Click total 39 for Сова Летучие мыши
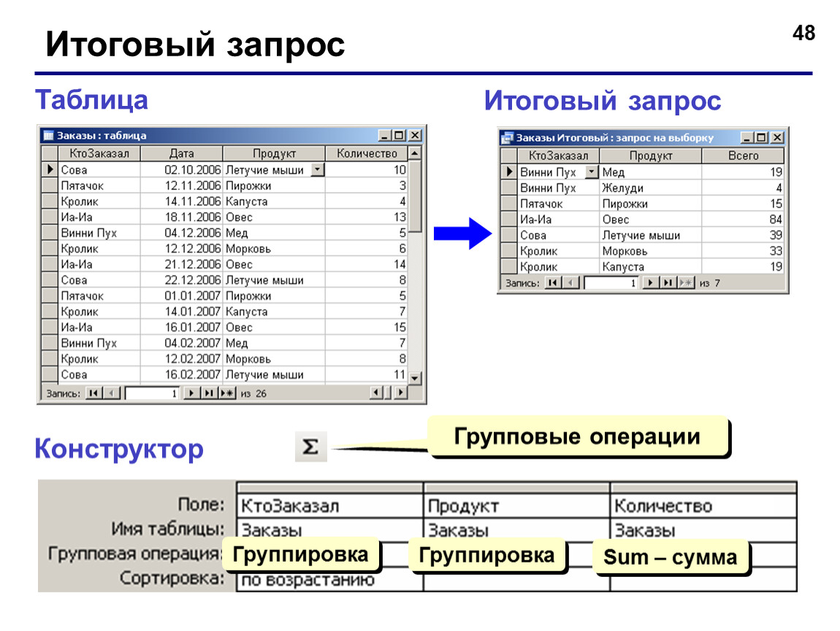Viewport: 840px width, 631px height. (743, 235)
